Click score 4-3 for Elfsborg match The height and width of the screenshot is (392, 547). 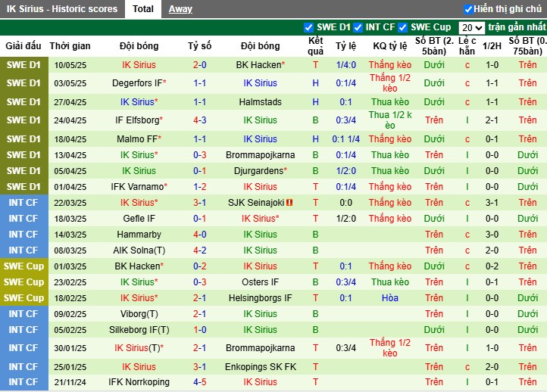[199, 120]
